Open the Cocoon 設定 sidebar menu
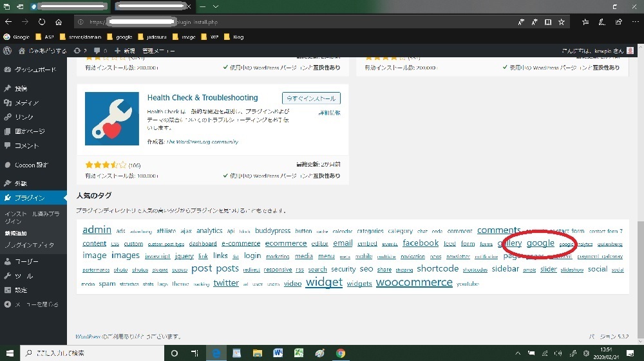This screenshot has width=644, height=361. coord(31,165)
